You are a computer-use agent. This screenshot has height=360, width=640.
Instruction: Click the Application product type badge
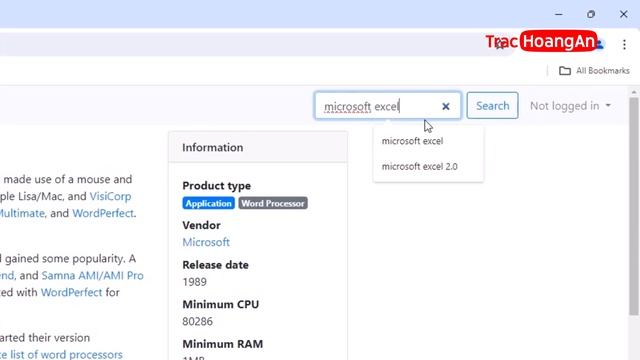(209, 203)
